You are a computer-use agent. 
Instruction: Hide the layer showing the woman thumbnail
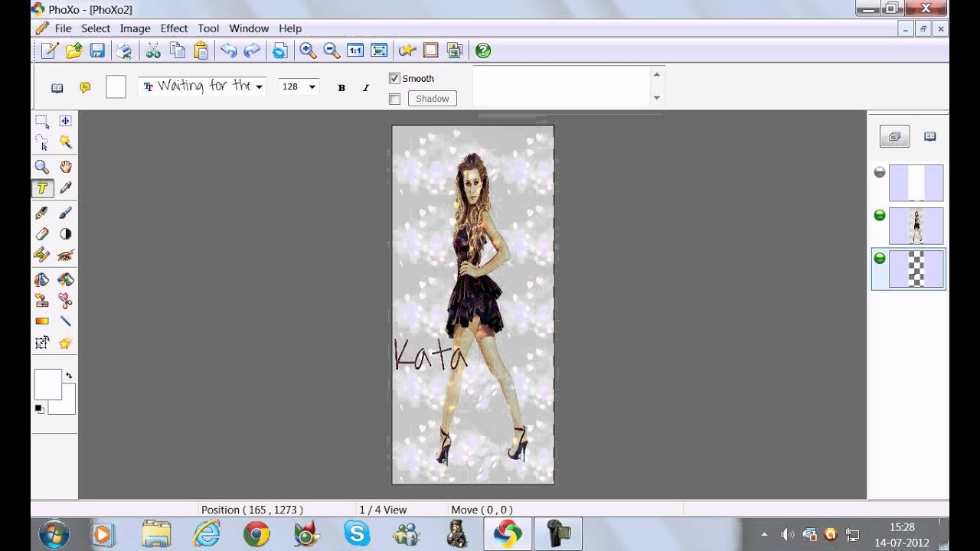point(880,216)
